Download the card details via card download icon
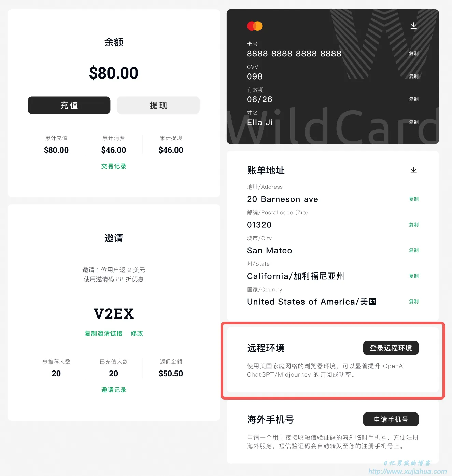 pos(413,26)
